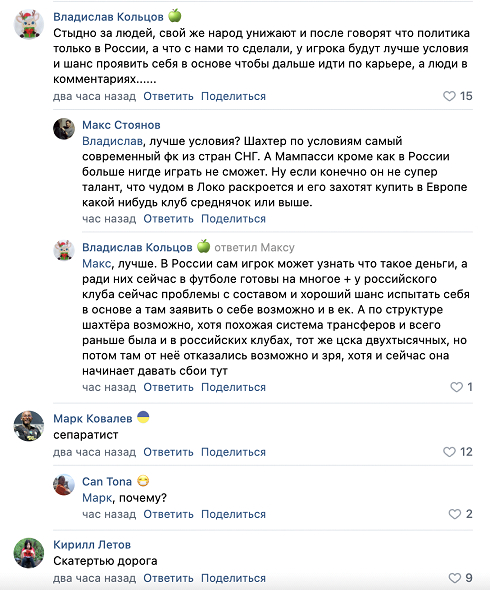The height and width of the screenshot is (590, 490).
Task: Click 'два часа назад' timestamp on top comment
Action: tap(94, 96)
